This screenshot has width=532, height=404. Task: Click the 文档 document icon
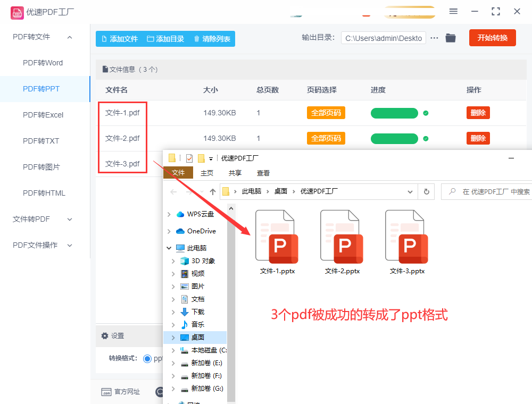[x=185, y=299]
